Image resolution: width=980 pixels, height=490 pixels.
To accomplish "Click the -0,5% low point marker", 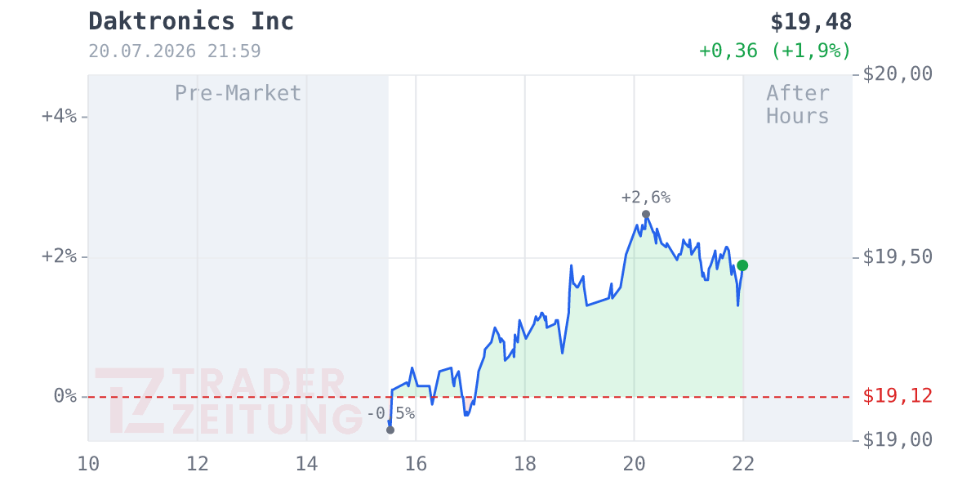I will pos(390,430).
